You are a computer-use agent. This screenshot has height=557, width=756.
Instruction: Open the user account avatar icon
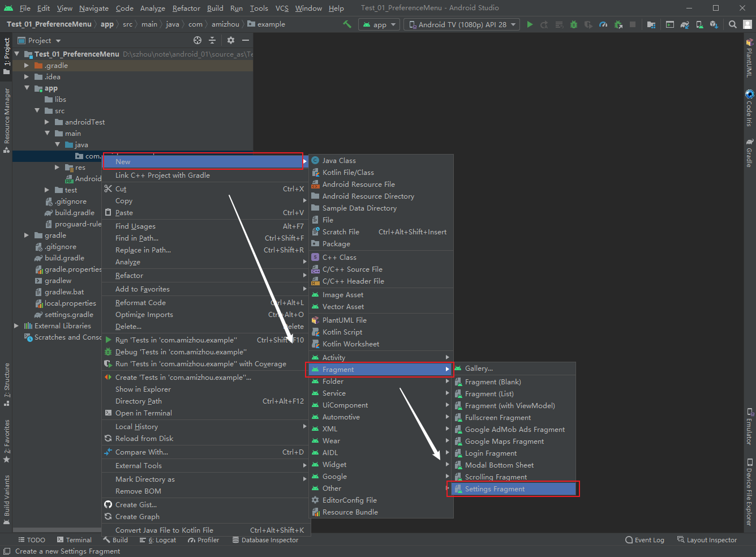coord(748,24)
